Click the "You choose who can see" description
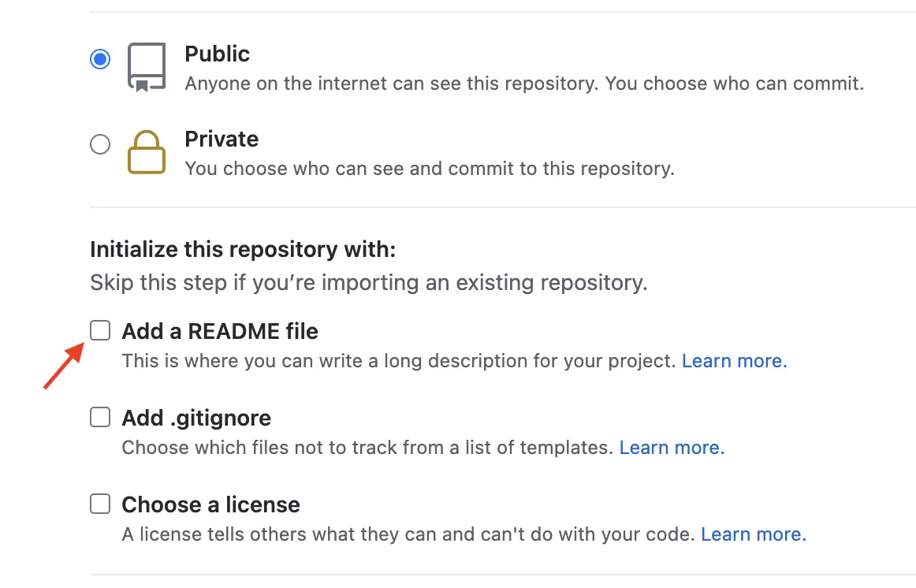Image resolution: width=916 pixels, height=588 pixels. click(x=429, y=169)
